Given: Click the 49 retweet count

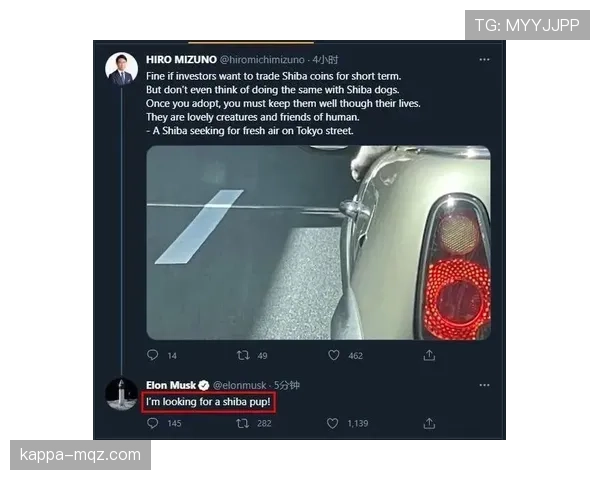Looking at the screenshot, I should [x=262, y=356].
